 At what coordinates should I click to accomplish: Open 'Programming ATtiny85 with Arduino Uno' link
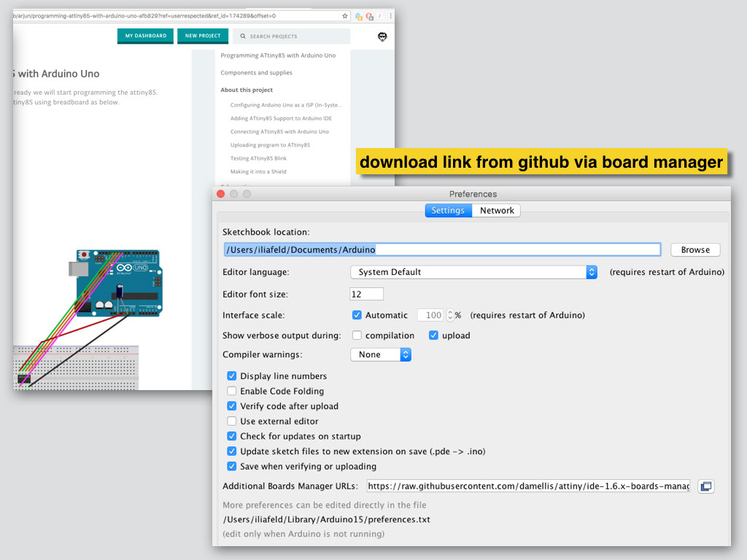pyautogui.click(x=278, y=55)
